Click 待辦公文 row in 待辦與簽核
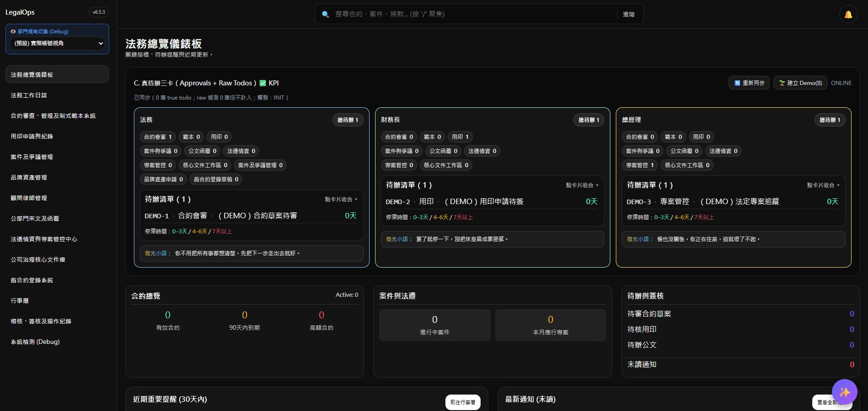This screenshot has height=411, width=868. coord(741,345)
